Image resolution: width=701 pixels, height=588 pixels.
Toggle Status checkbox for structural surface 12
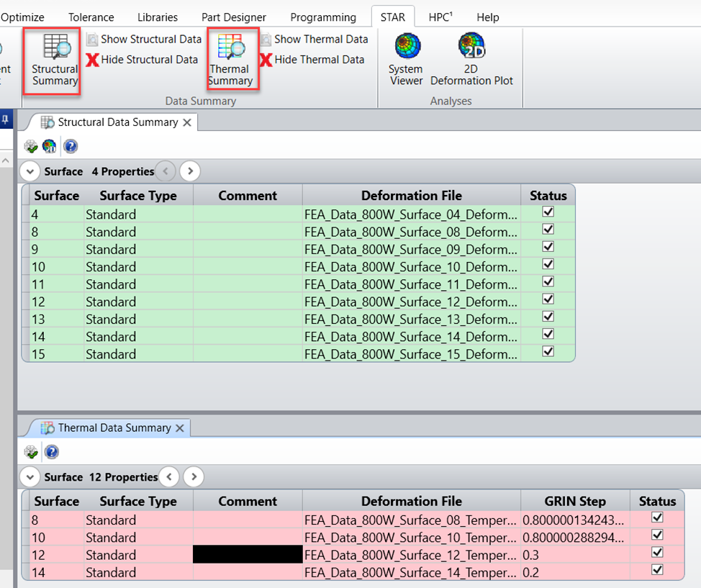pyautogui.click(x=548, y=299)
